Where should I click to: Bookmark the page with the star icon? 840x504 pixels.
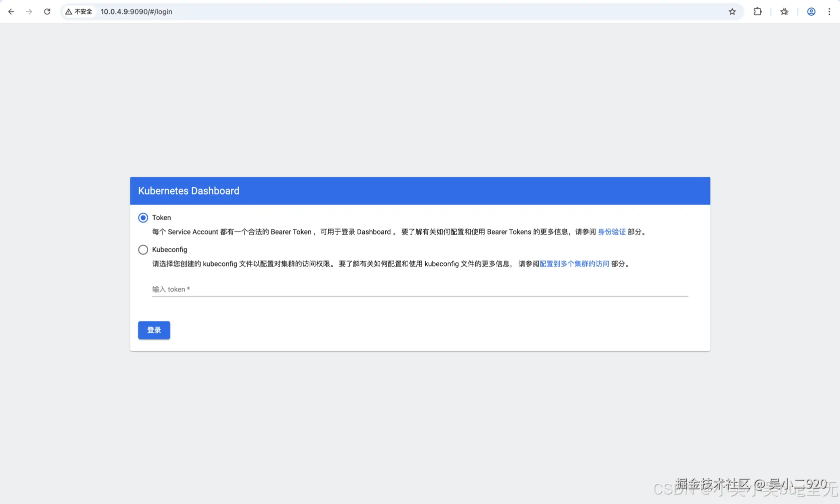732,11
